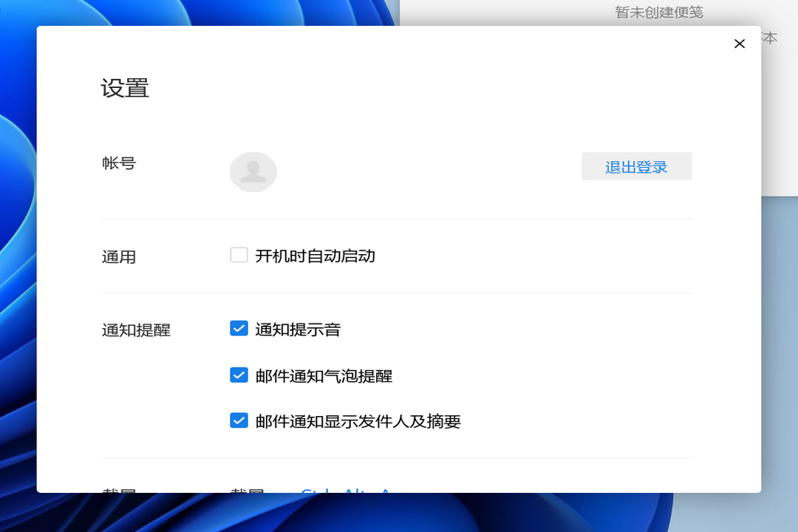Click the email bubble reminder checkbox icon
This screenshot has height=532, width=798.
click(238, 375)
